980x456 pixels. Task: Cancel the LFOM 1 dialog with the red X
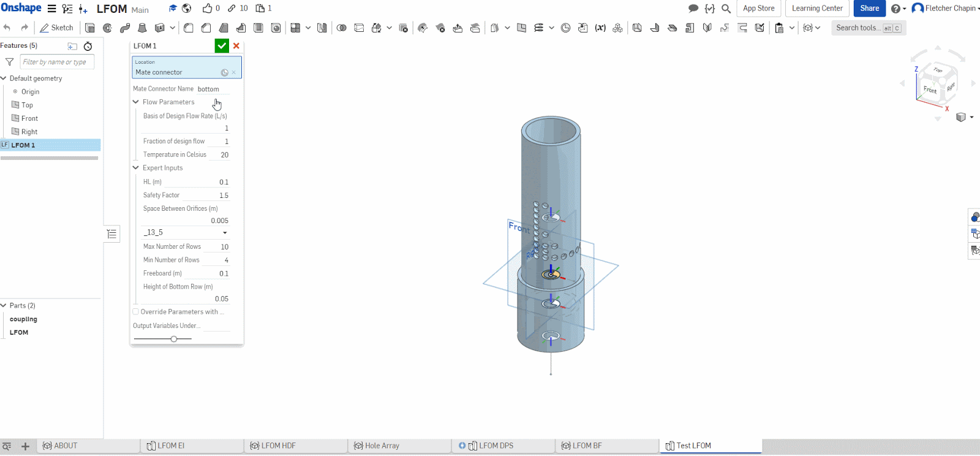(236, 46)
